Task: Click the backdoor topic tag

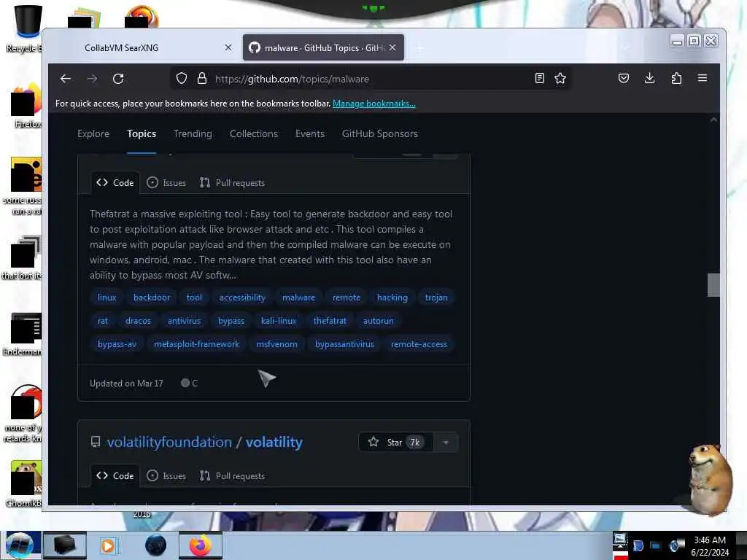Action: (x=152, y=297)
